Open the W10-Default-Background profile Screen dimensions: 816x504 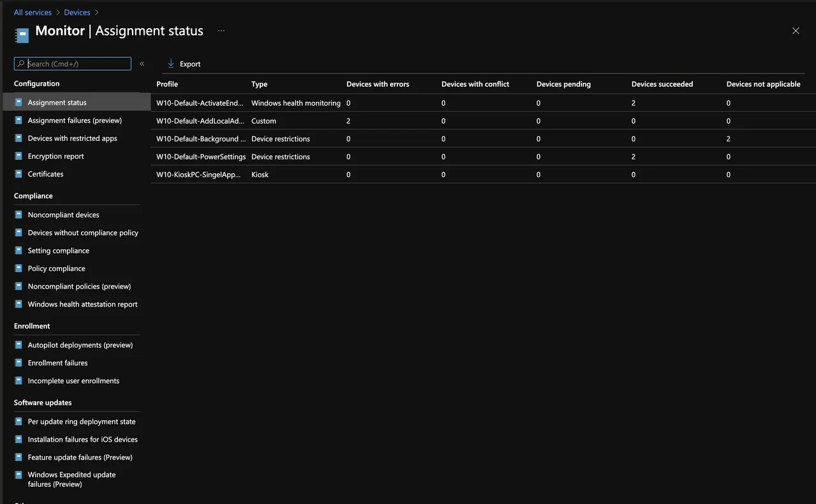201,138
